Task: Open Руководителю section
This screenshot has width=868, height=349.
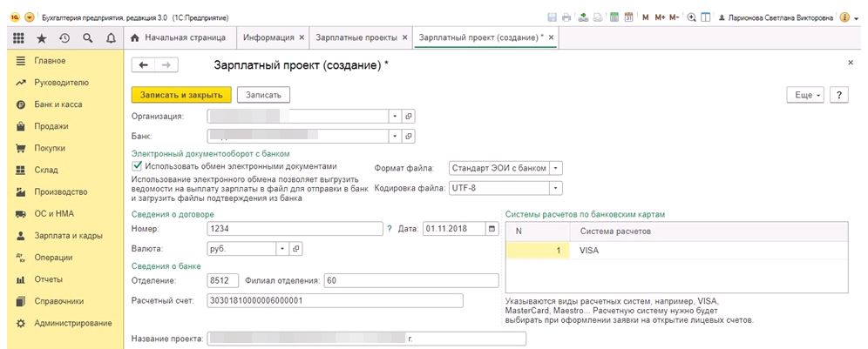Action: (62, 83)
